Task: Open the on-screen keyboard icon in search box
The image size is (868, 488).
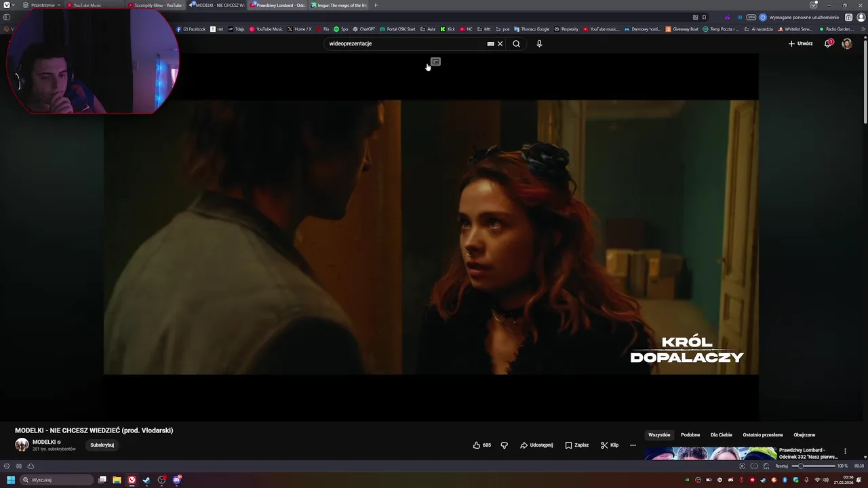Action: (x=490, y=43)
